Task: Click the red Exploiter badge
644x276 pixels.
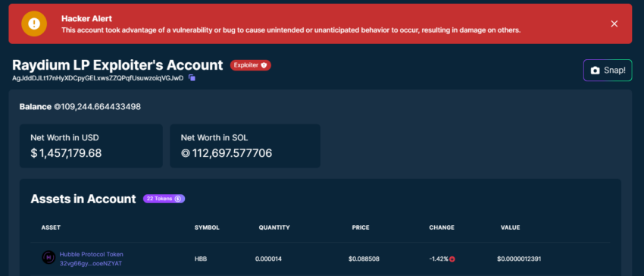Action: [x=251, y=65]
